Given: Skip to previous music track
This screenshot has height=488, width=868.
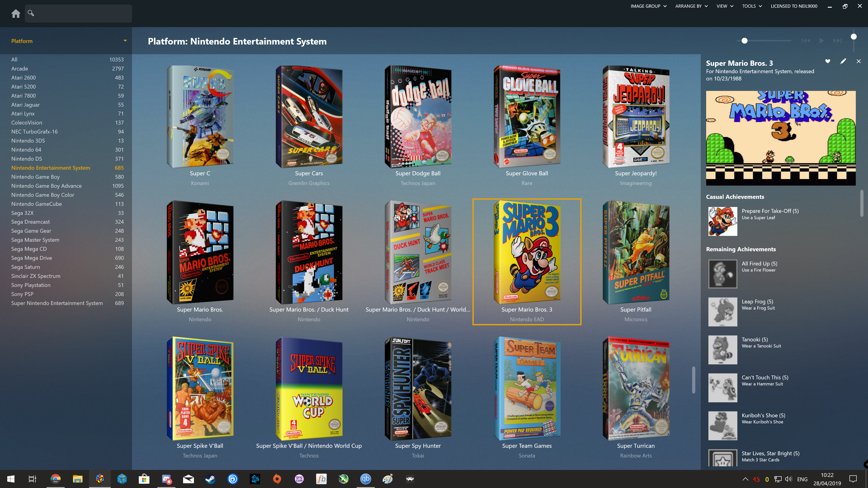Looking at the screenshot, I should pos(806,41).
